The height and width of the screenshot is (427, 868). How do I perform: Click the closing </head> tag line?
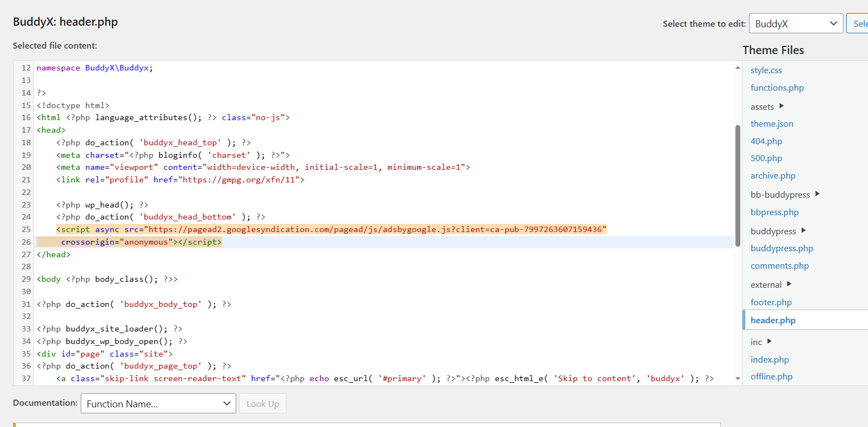53,254
